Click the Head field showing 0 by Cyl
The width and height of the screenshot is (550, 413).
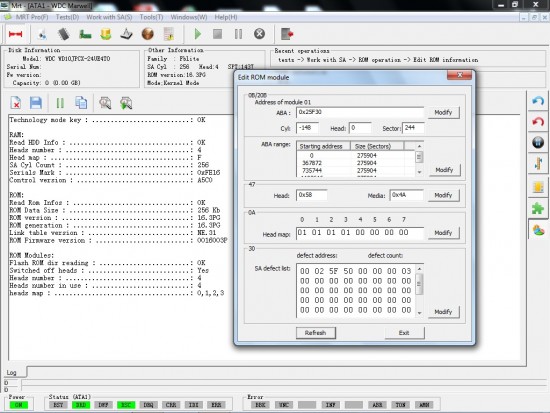pos(360,128)
